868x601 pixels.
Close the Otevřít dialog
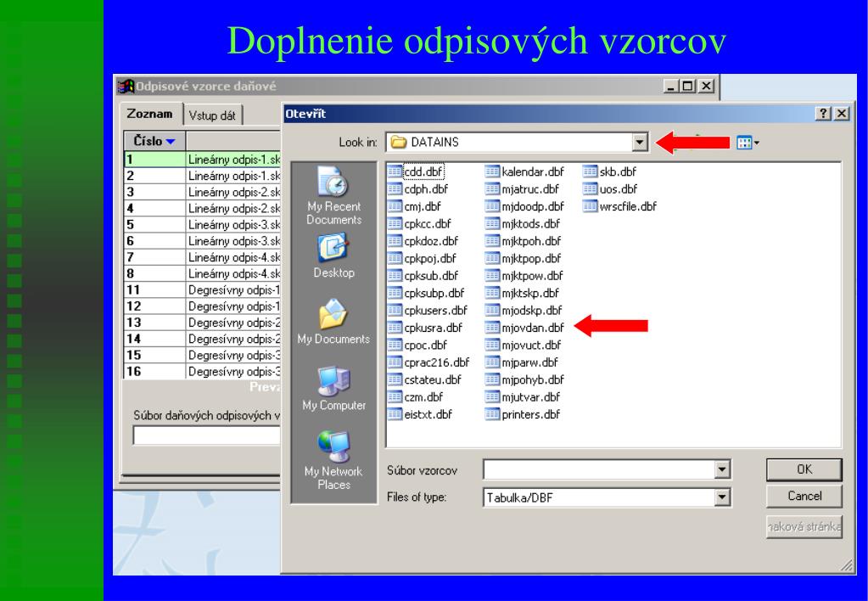pos(842,114)
